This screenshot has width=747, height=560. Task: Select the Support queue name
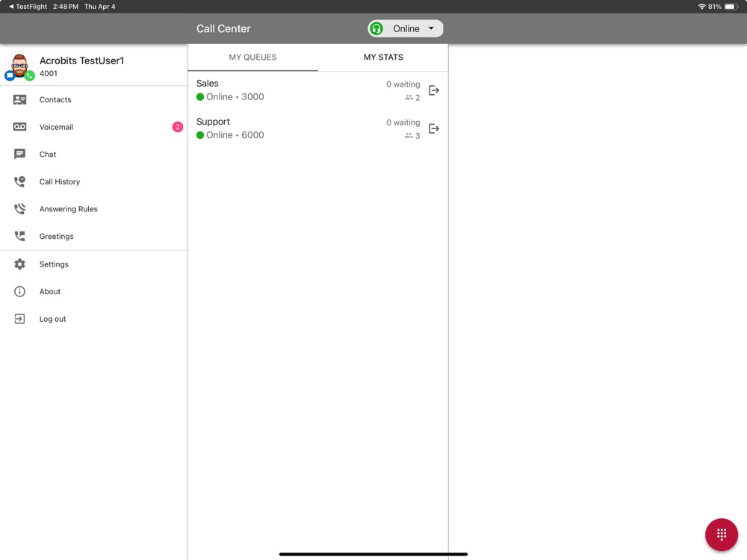click(x=213, y=122)
